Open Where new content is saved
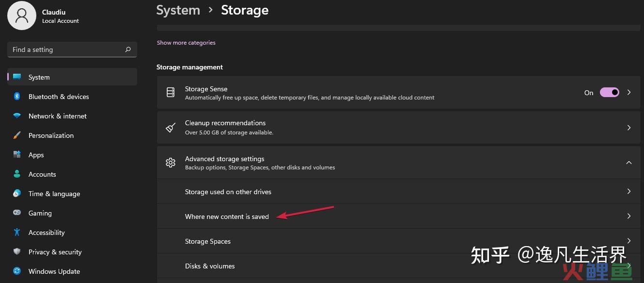Screen dimensions: 644x283 click(398, 216)
